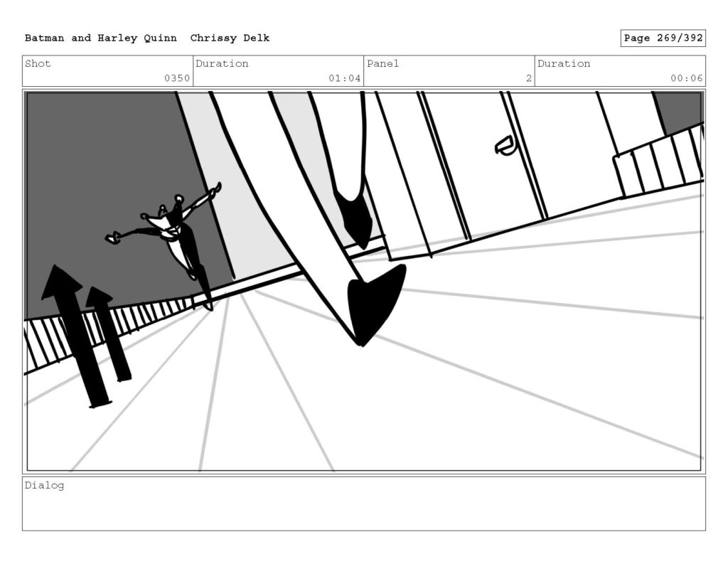Click the 'Dialog' label

pos(44,486)
